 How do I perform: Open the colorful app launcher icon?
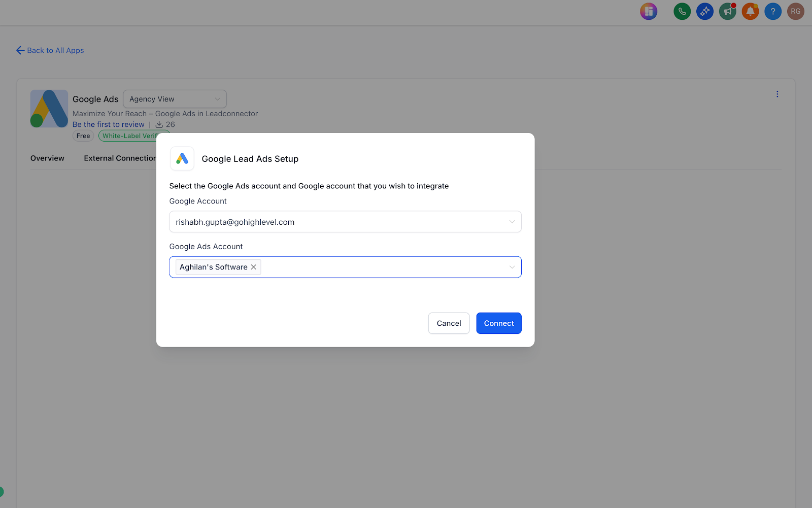649,11
